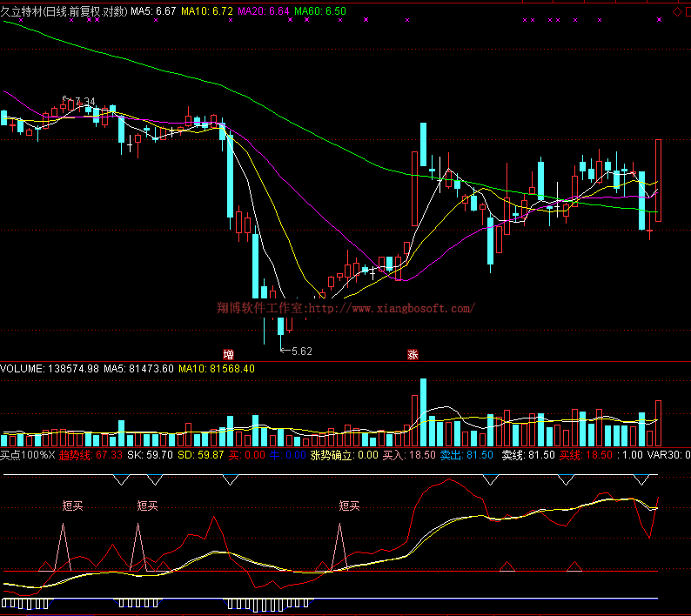Click the red 涨 marker below the chart

pyautogui.click(x=412, y=354)
